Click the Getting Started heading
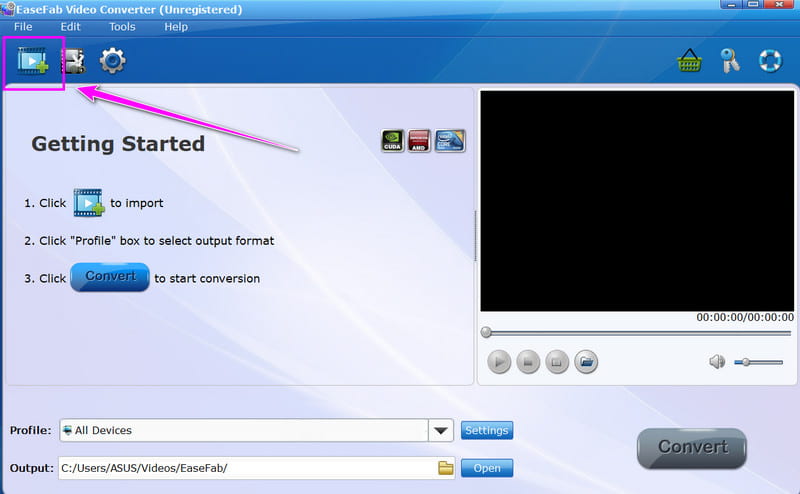800x494 pixels. tap(118, 144)
